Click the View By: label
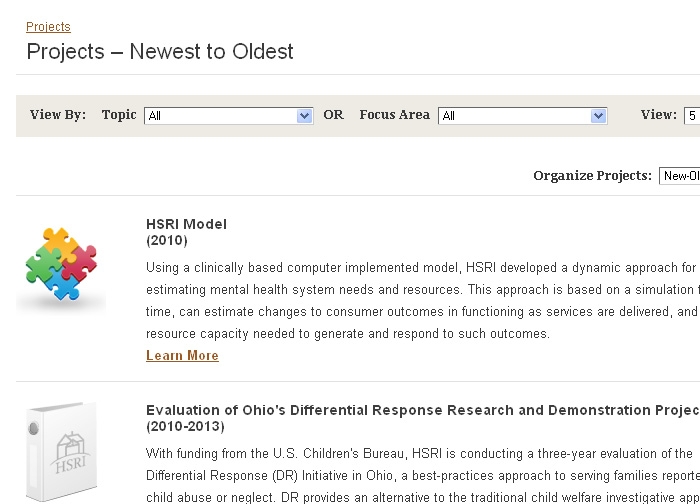 tap(58, 115)
